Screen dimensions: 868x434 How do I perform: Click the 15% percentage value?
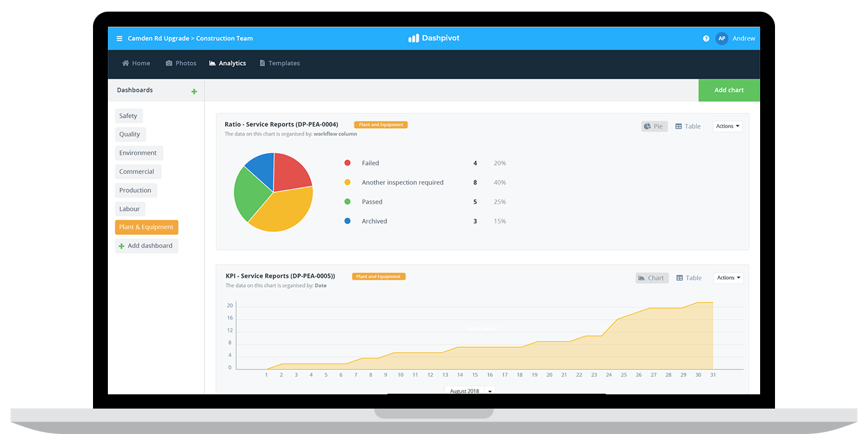(x=500, y=221)
